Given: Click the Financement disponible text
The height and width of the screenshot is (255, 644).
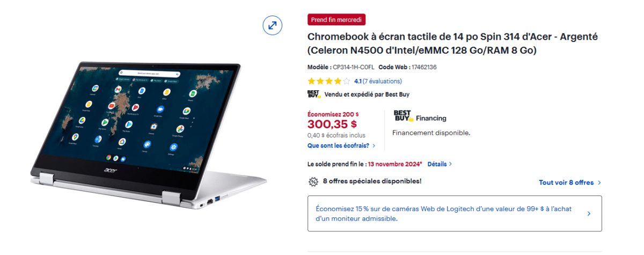Looking at the screenshot, I should (x=431, y=133).
